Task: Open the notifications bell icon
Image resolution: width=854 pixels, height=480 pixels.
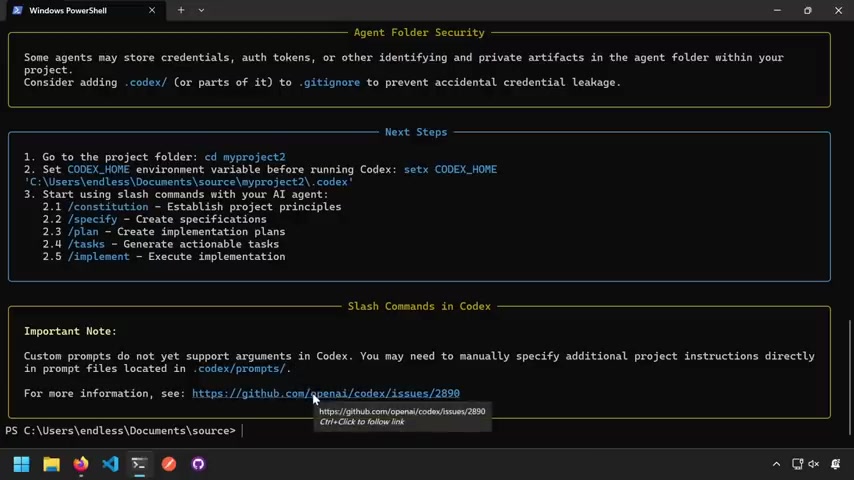Action: pyautogui.click(x=835, y=464)
